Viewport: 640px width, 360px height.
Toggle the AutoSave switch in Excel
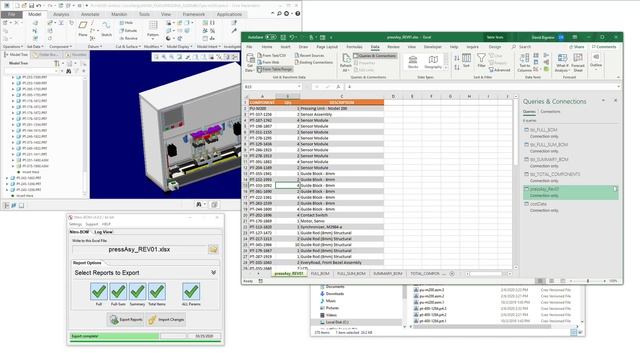pos(271,37)
